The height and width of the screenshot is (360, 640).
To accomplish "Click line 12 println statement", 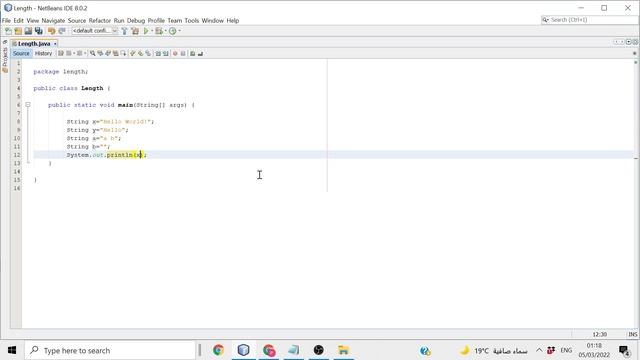I will (107, 155).
